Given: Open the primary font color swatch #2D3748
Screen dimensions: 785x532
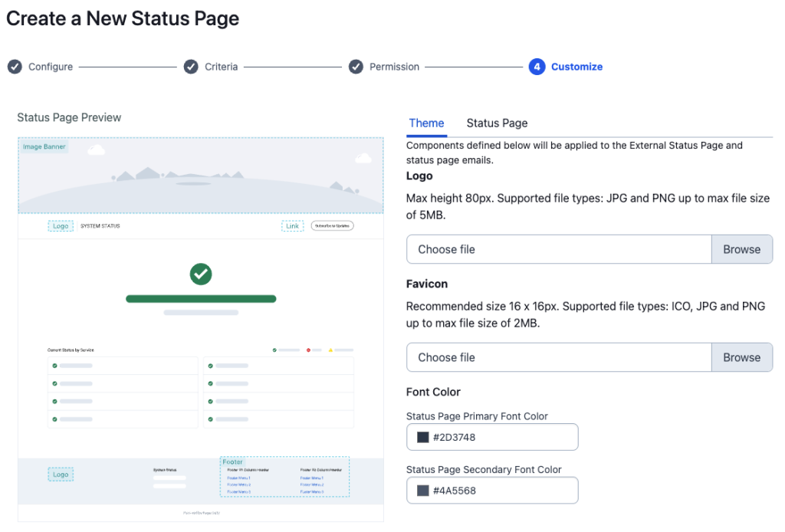Looking at the screenshot, I should pyautogui.click(x=422, y=438).
